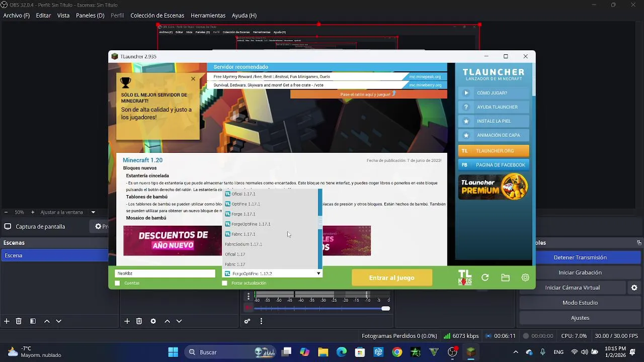Zoom in the OBS preview with plus

click(x=33, y=212)
